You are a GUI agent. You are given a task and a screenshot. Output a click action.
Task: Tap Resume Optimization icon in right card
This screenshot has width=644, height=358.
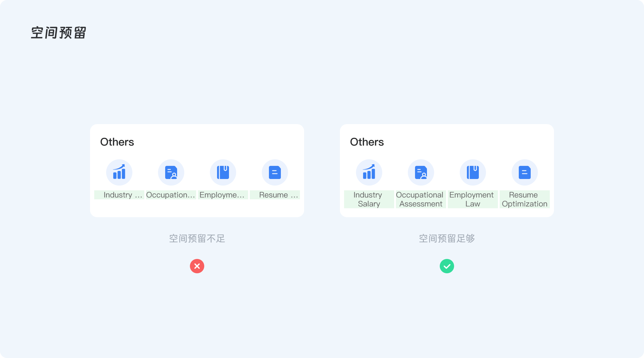pos(525,172)
